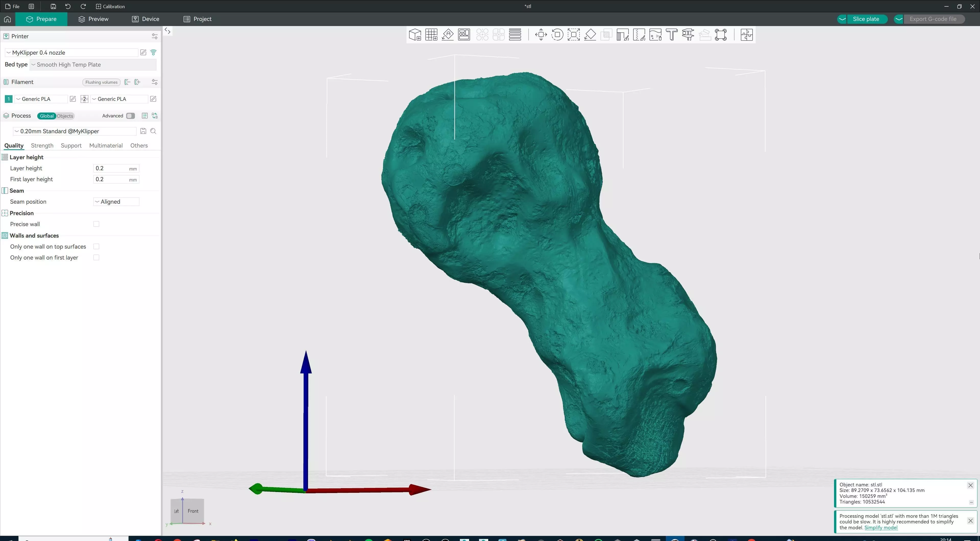
Task: Go to the Home screen
Action: pos(7,19)
